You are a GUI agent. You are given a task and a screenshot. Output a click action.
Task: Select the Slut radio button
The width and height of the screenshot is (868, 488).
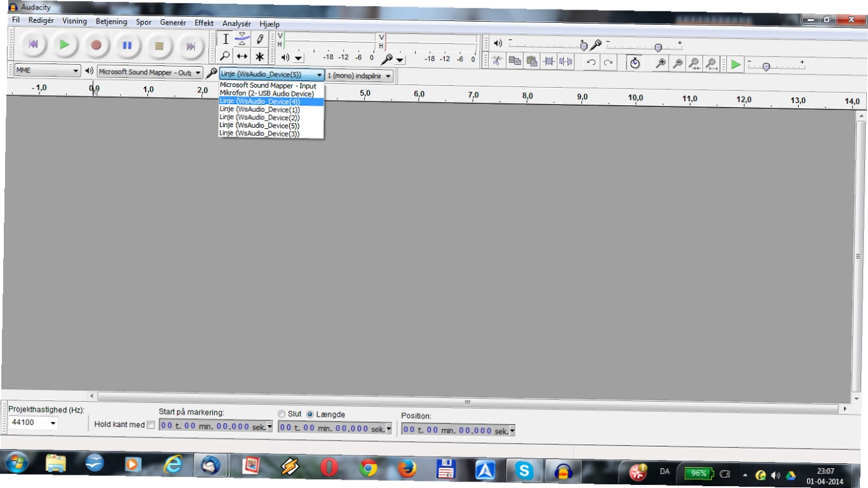coord(281,414)
